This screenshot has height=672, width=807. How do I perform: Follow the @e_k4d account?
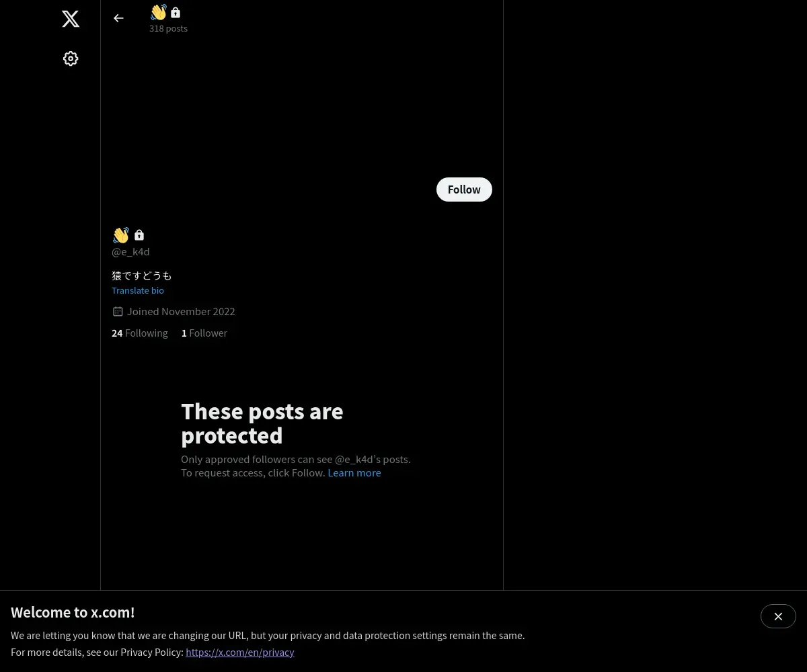[x=464, y=190]
